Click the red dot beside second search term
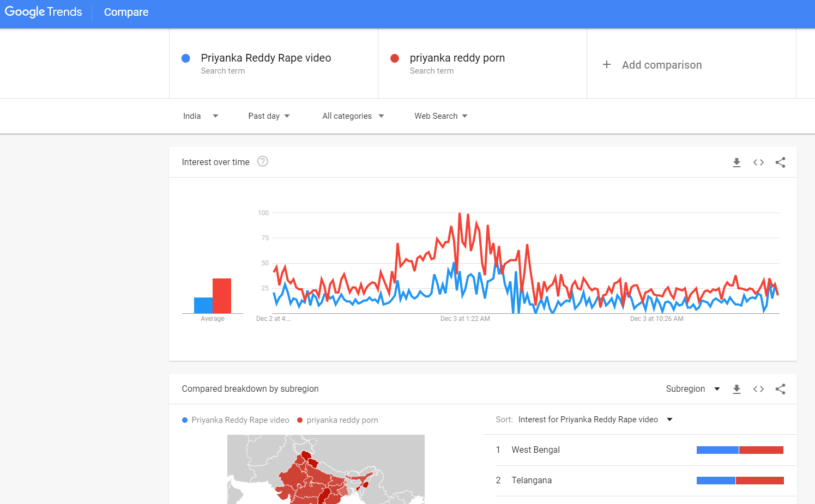This screenshot has width=815, height=504. (395, 58)
